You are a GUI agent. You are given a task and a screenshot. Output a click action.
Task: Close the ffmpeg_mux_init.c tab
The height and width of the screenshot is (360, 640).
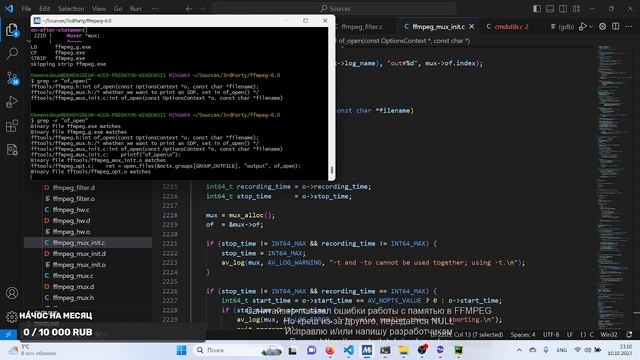472,27
